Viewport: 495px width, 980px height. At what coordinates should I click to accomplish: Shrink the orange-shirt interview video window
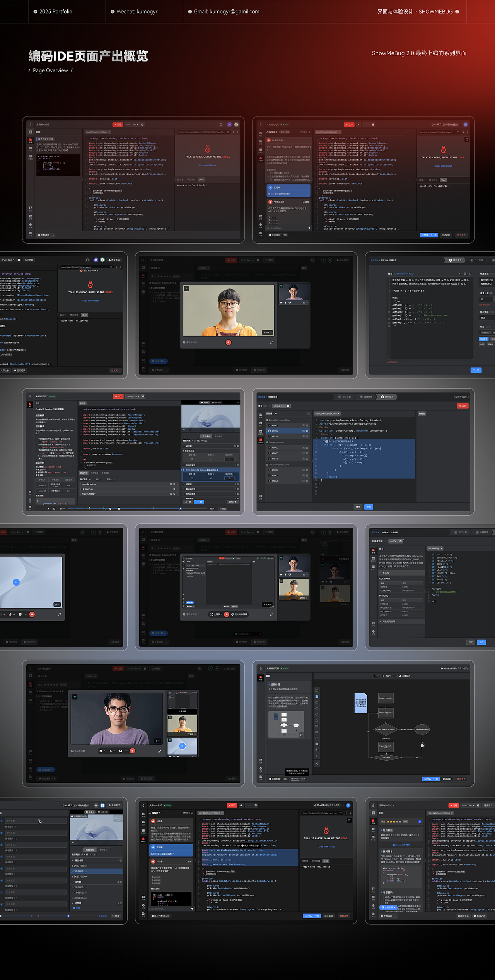click(x=271, y=342)
